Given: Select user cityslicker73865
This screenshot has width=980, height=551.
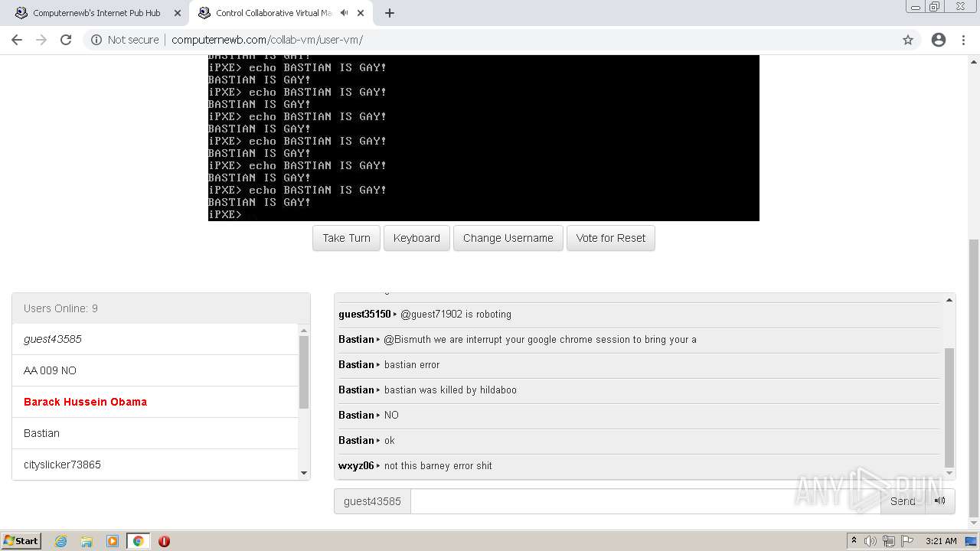Looking at the screenshot, I should click(155, 465).
